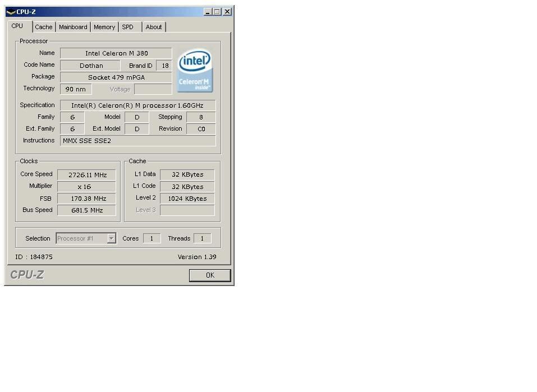
Task: Click the Intel Celeron M logo
Action: [195, 71]
